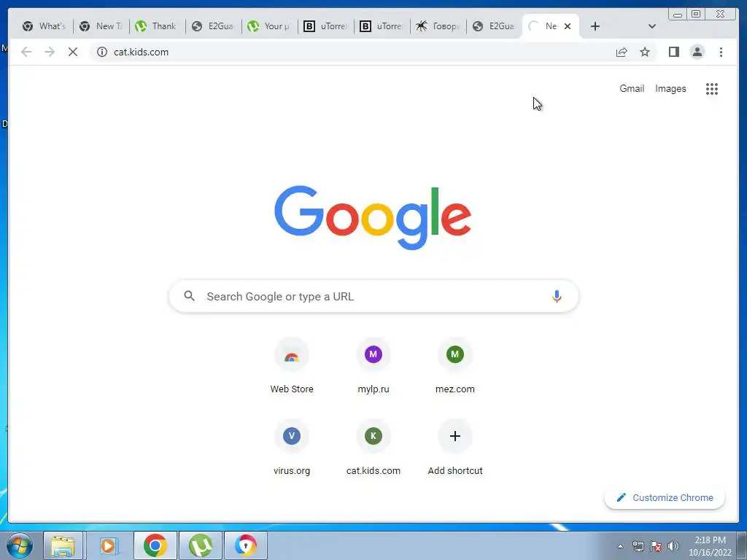The width and height of the screenshot is (747, 560).
Task: Open the side panel icon
Action: 673,52
